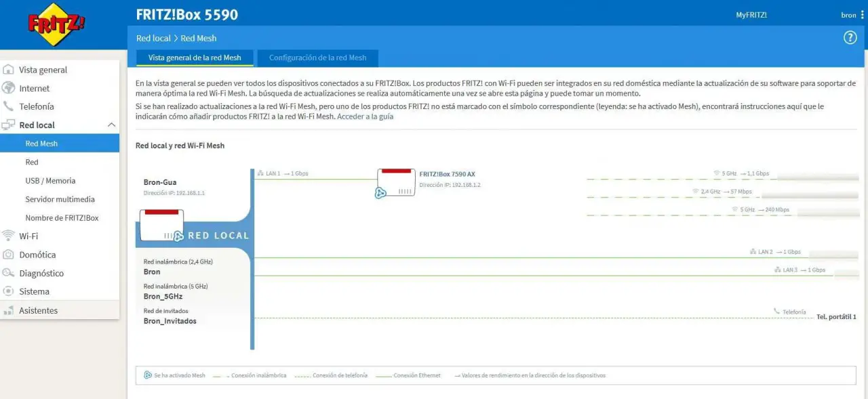Image resolution: width=868 pixels, height=399 pixels.
Task: Click the Red local breadcrumb link
Action: click(x=153, y=38)
